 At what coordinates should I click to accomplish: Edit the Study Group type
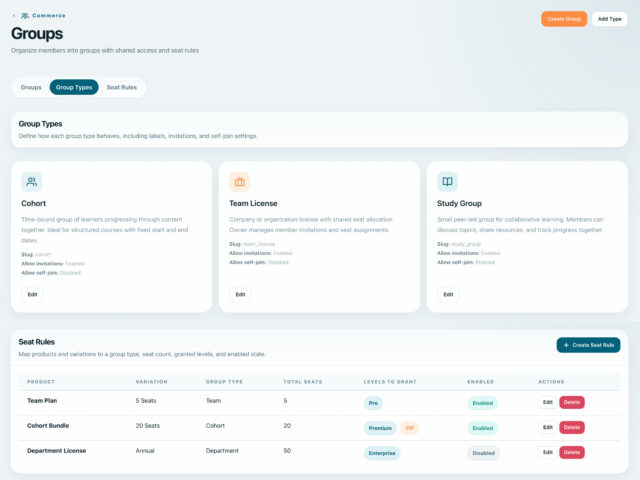[448, 294]
